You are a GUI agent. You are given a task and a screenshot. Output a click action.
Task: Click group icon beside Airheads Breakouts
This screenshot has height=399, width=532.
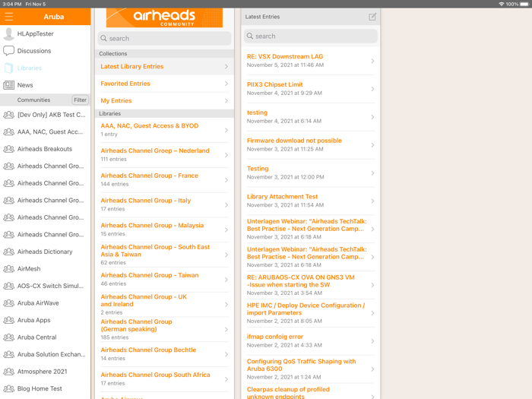click(x=9, y=149)
